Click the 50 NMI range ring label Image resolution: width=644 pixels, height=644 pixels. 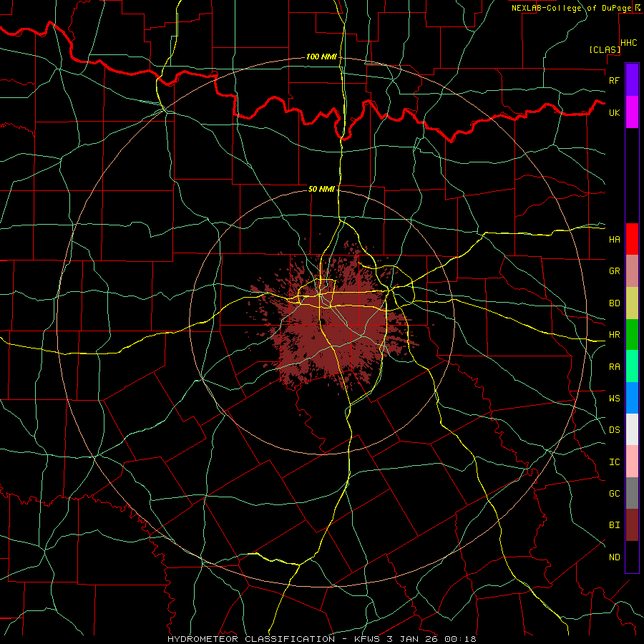[321, 190]
